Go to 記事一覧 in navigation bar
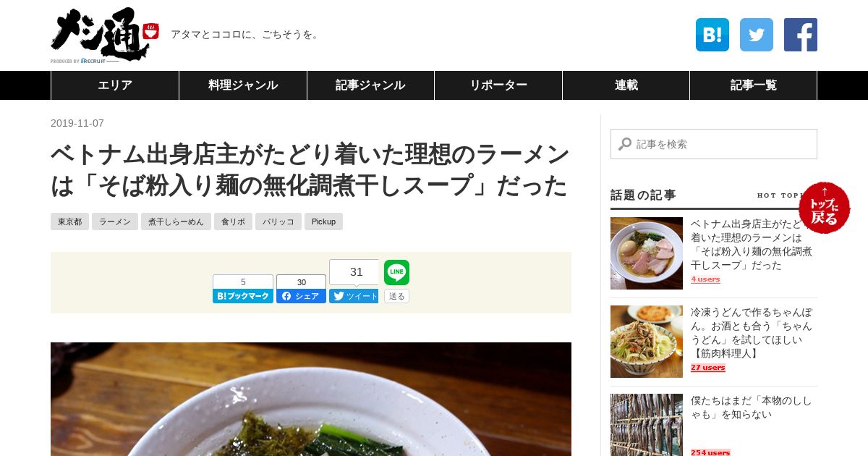 (x=753, y=85)
